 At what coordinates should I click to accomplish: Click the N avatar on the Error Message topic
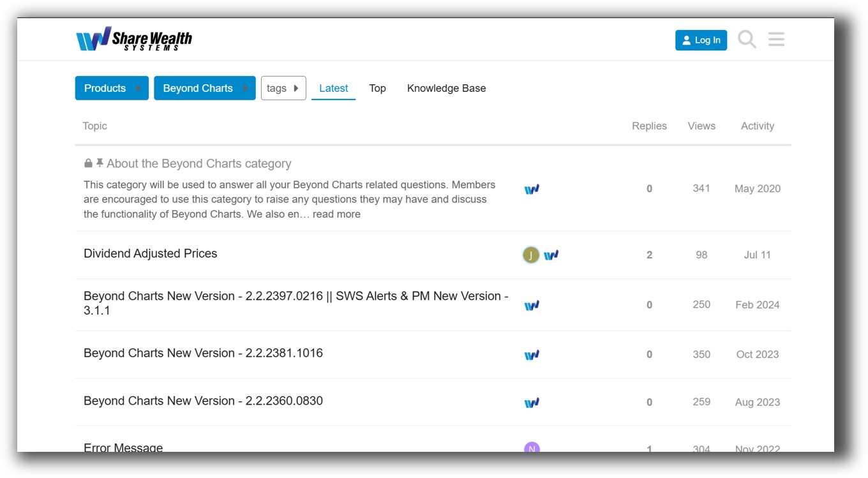pos(532,447)
